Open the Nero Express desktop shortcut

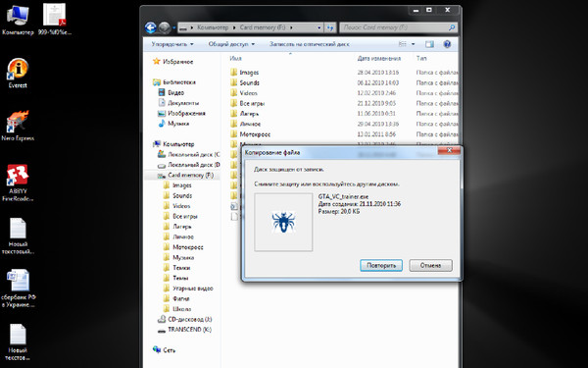point(18,126)
